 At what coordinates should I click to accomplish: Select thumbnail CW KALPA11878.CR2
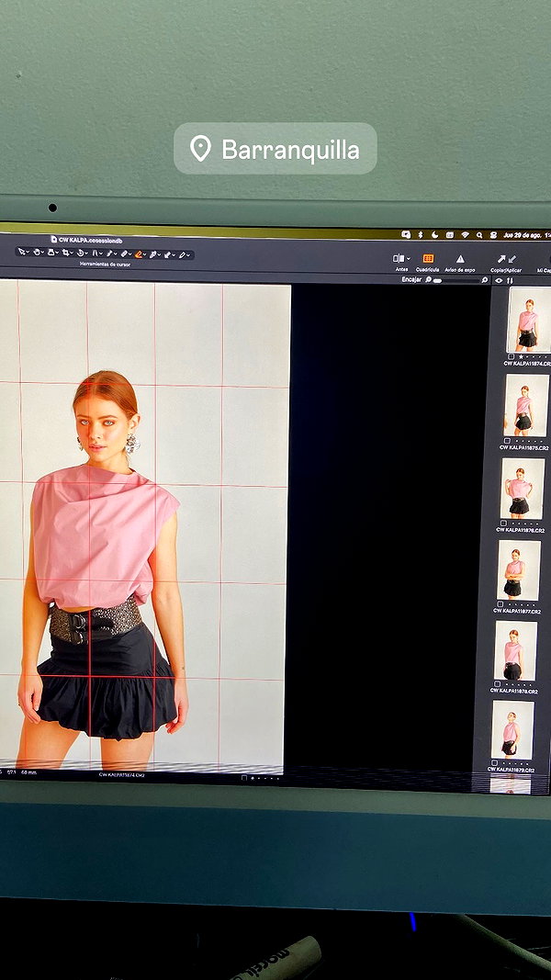pyautogui.click(x=515, y=650)
